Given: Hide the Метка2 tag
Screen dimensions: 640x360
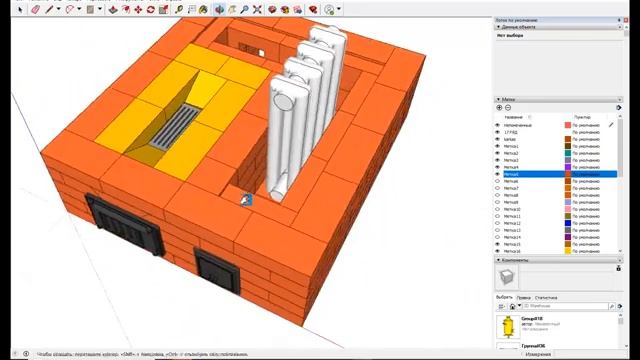Looking at the screenshot, I should (497, 153).
